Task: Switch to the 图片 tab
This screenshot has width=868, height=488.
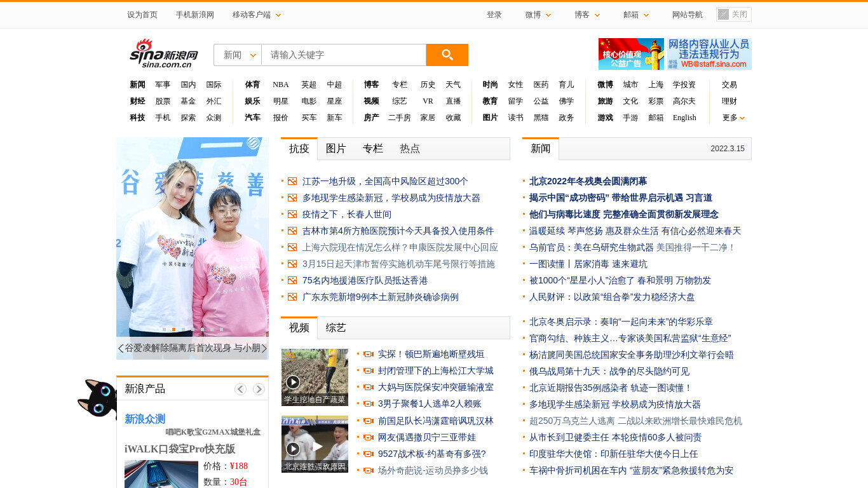Action: (x=336, y=149)
